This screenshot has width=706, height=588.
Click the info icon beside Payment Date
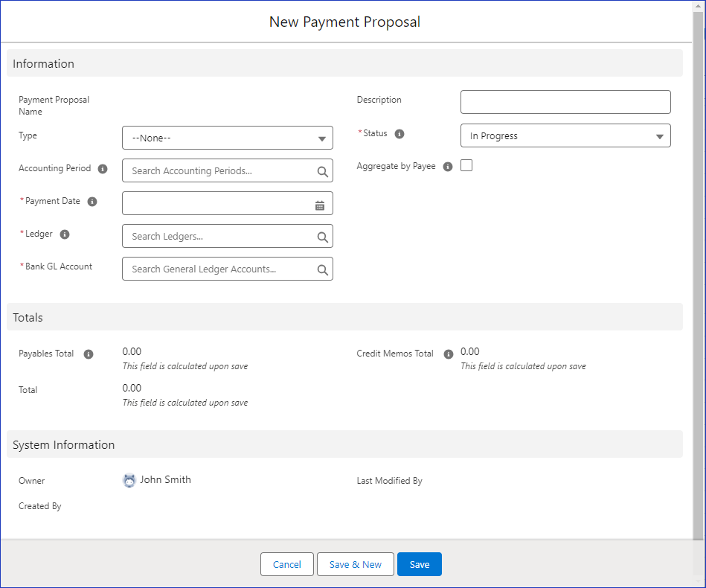(92, 202)
